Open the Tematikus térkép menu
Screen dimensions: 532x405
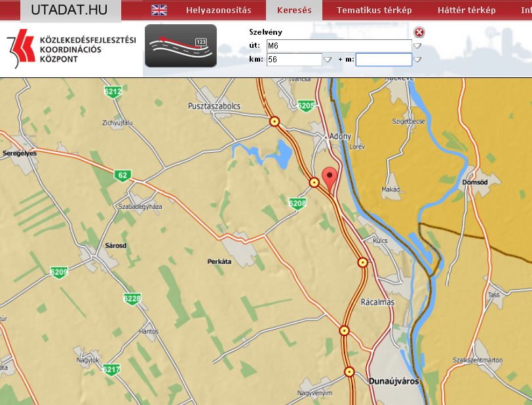(374, 10)
